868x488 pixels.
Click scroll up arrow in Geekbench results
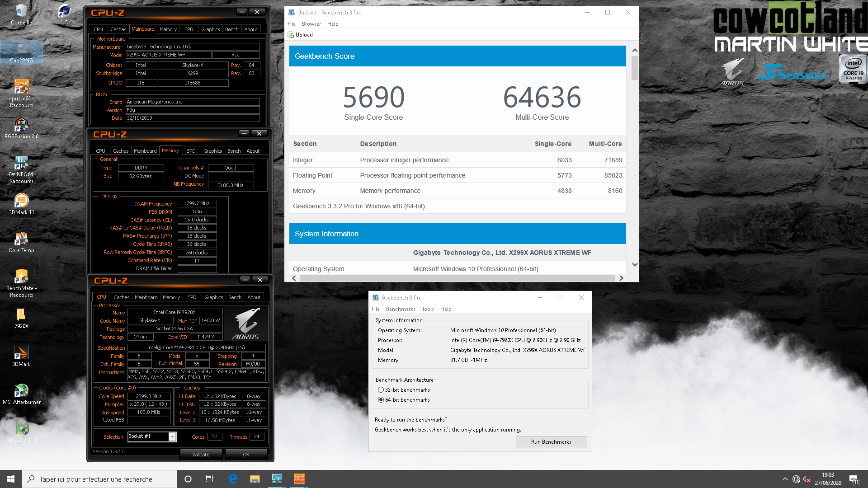coord(635,51)
